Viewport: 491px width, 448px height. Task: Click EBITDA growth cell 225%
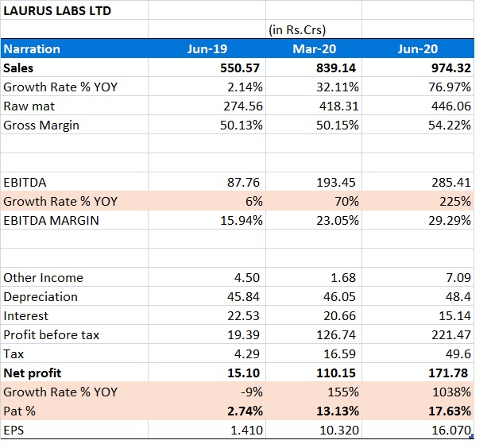pos(418,201)
